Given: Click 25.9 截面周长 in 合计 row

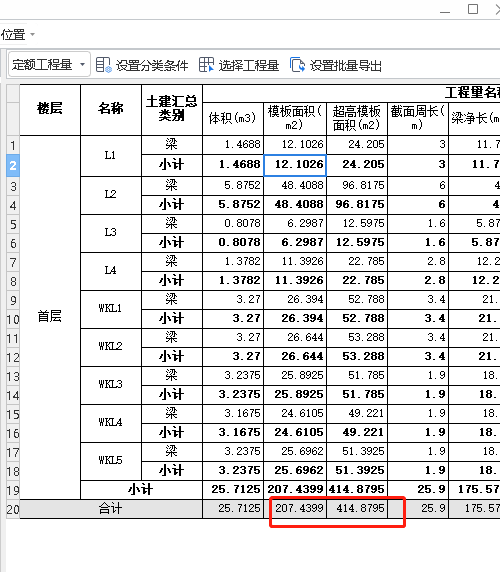Looking at the screenshot, I should [x=418, y=509].
